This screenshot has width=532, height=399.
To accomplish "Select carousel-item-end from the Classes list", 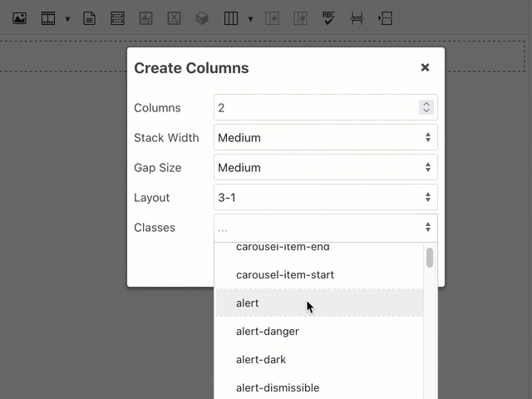I will click(x=319, y=249).
